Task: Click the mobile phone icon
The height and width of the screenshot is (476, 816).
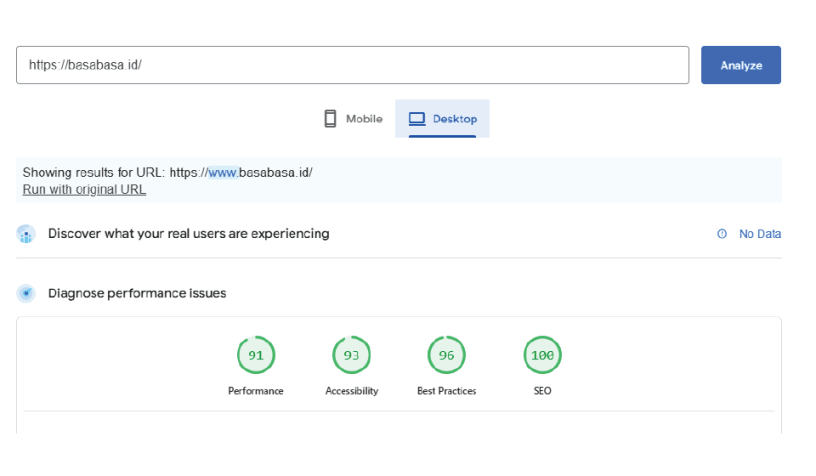Action: tap(330, 119)
